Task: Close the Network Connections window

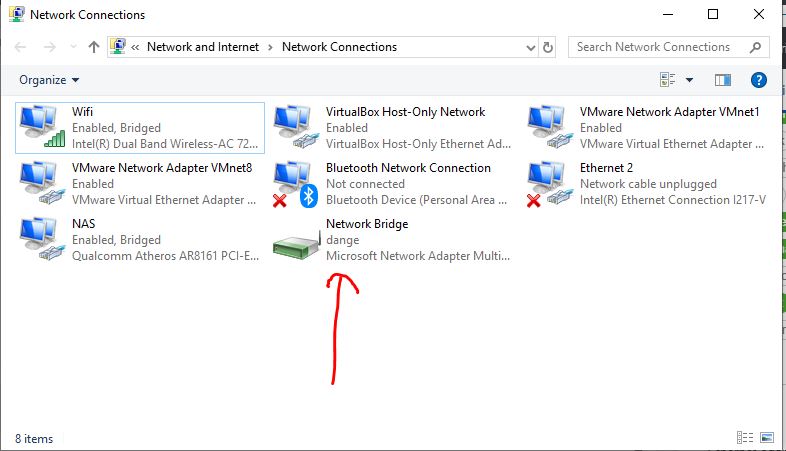Action: 759,14
